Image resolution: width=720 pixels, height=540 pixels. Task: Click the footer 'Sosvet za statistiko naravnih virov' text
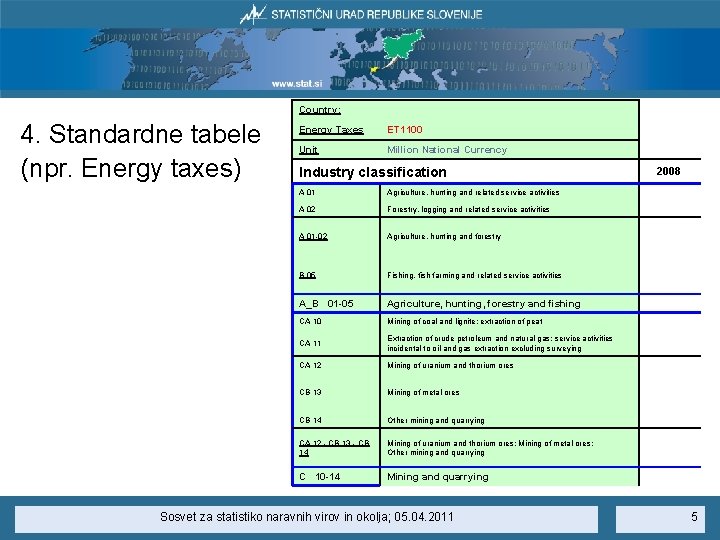pos(306,517)
